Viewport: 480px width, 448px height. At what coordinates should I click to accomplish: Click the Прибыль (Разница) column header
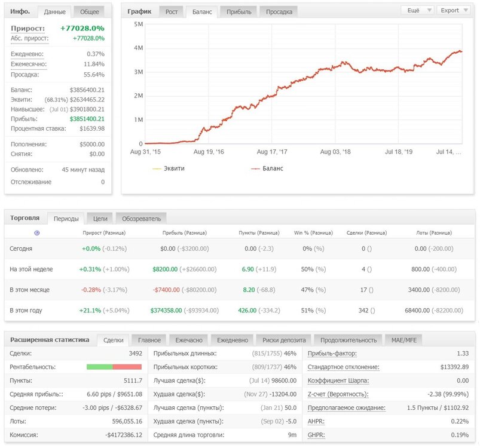185,233
